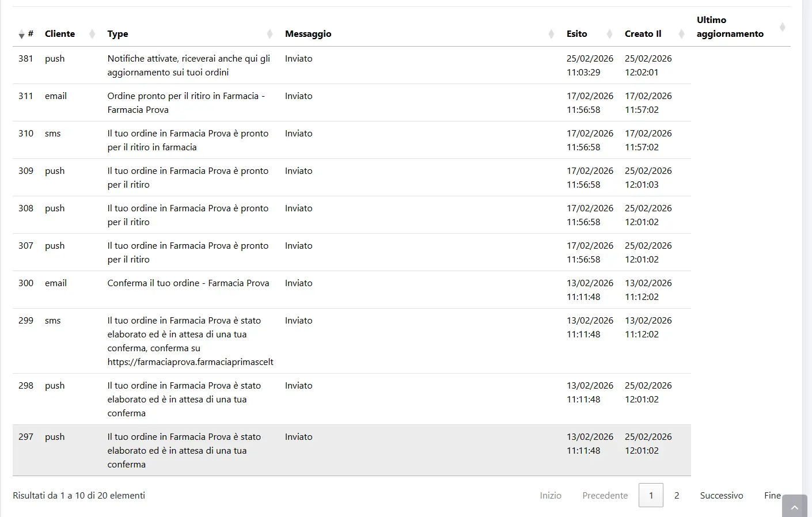Screen dimensions: 812x517
Task: Click sort arrows beside Ultimo aggiornamento header
Action: 782,27
